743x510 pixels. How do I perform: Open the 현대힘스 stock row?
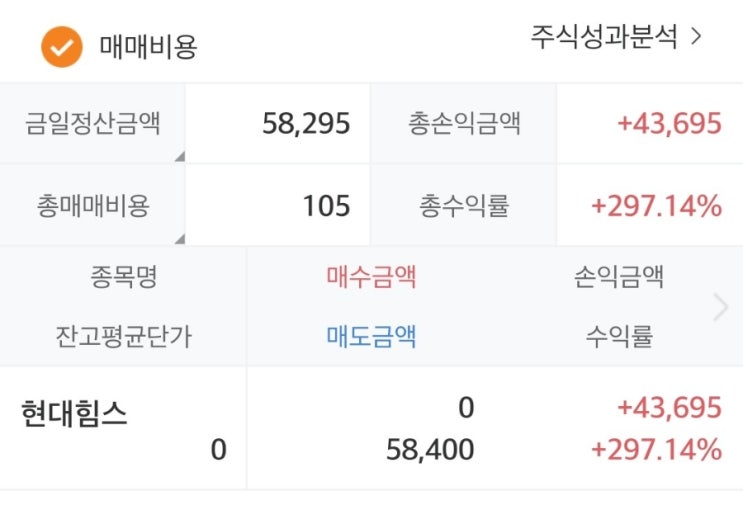(75, 414)
